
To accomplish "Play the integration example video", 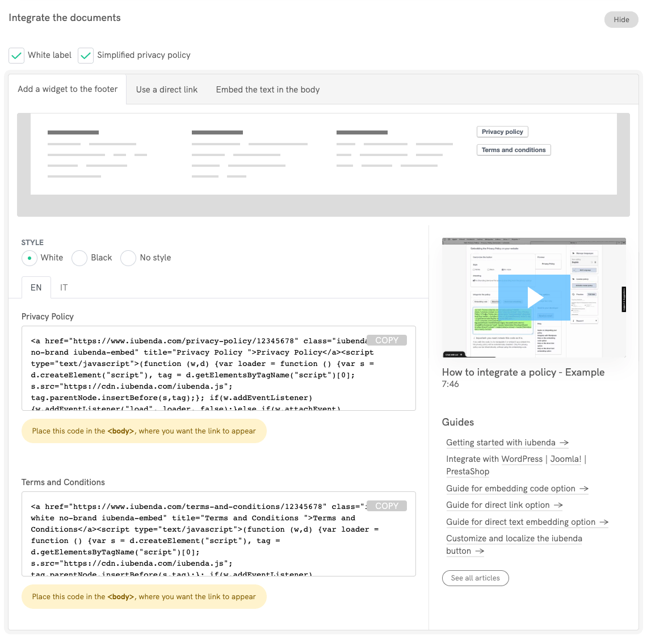I will [x=534, y=297].
